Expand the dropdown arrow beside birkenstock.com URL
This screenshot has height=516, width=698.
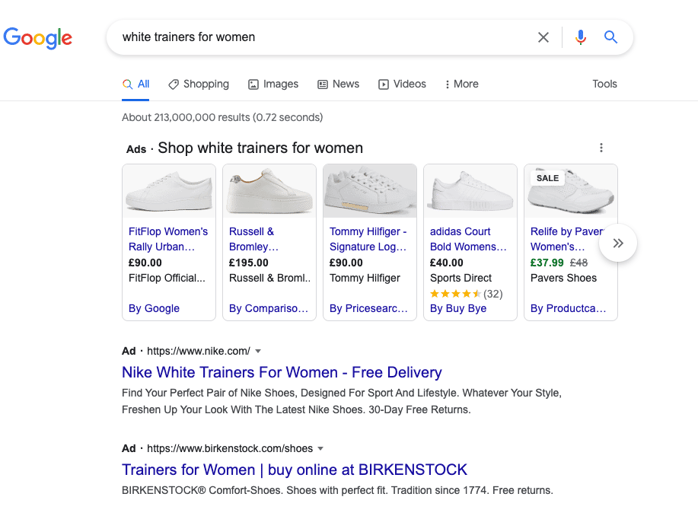pyautogui.click(x=320, y=449)
